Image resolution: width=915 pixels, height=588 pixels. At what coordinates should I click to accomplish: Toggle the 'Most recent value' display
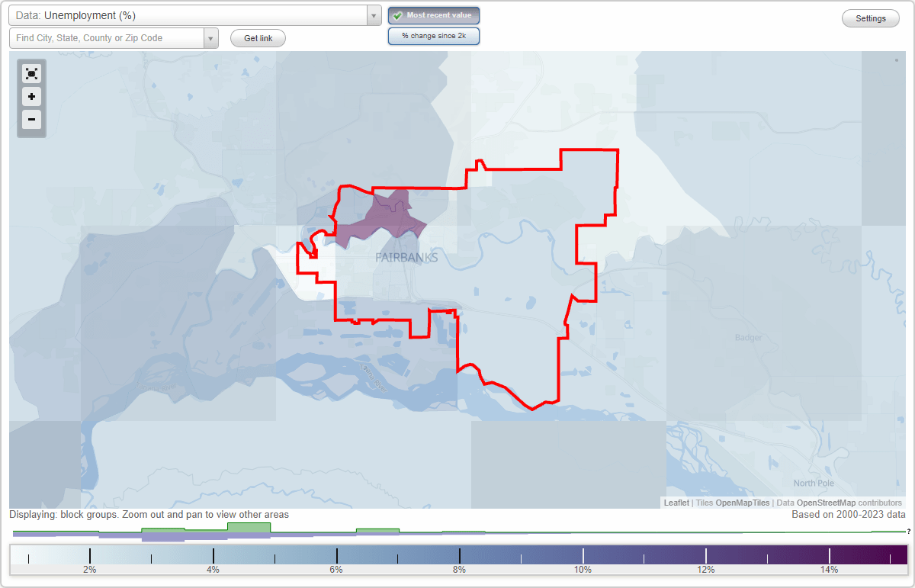coord(433,14)
